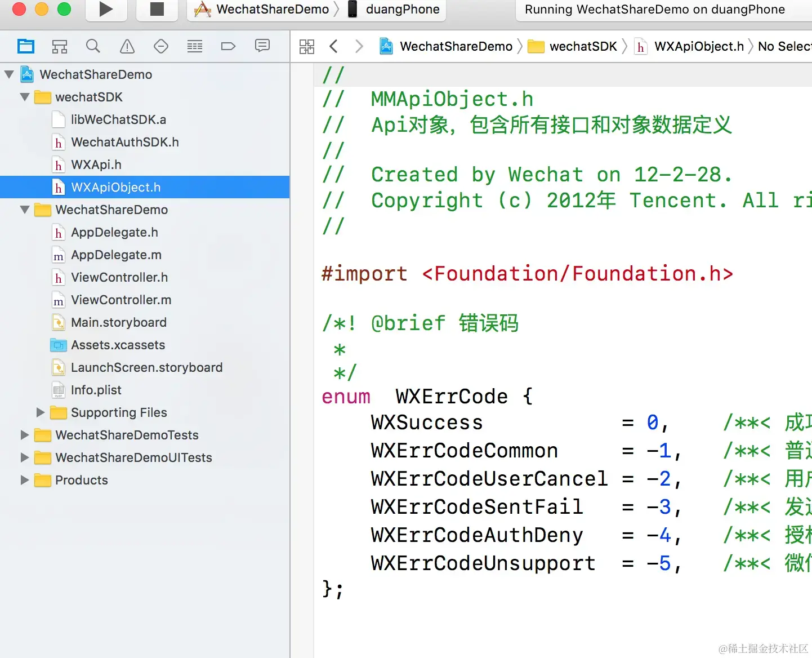Choose the duangPhone run destination

[x=394, y=10]
